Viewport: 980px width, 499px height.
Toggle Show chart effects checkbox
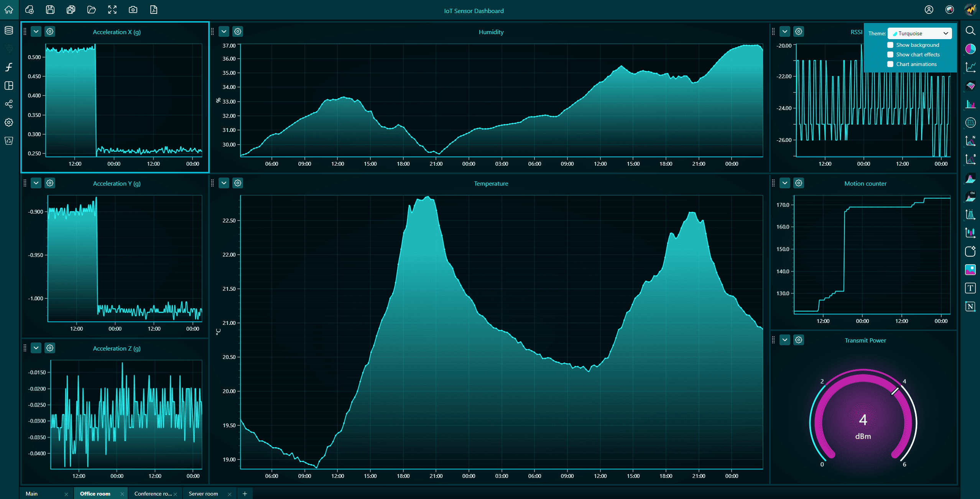click(890, 54)
